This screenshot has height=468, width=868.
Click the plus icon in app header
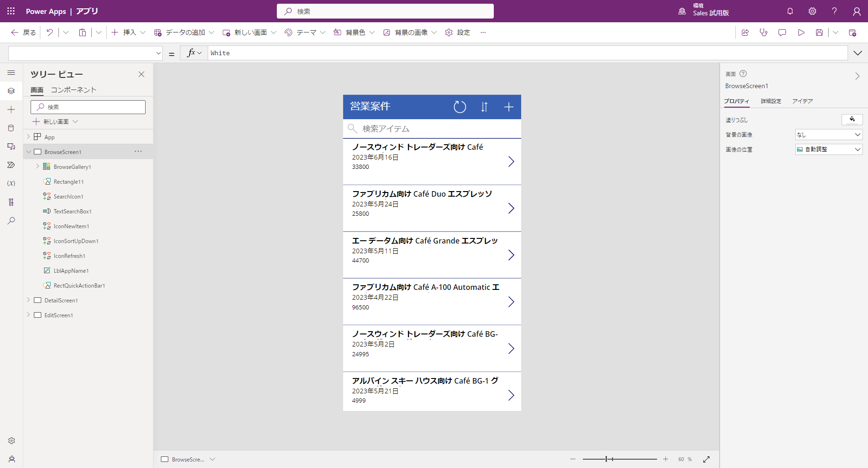[x=509, y=107]
